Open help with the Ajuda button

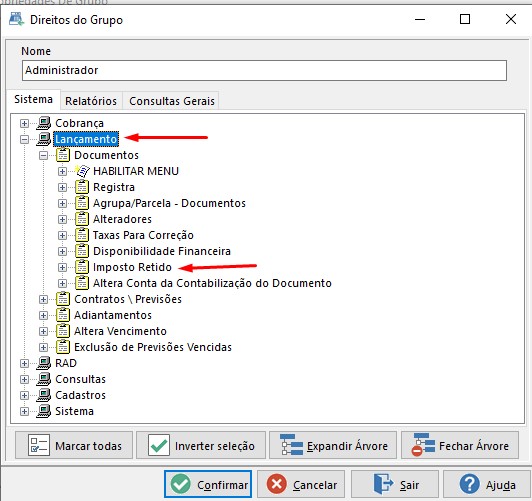tap(487, 484)
